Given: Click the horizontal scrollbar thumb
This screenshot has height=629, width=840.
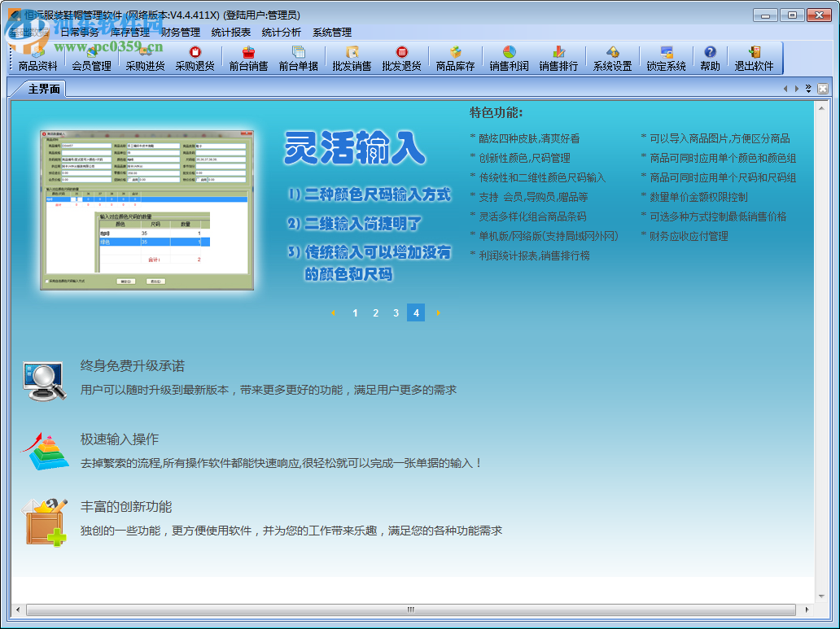Looking at the screenshot, I should pos(411,609).
